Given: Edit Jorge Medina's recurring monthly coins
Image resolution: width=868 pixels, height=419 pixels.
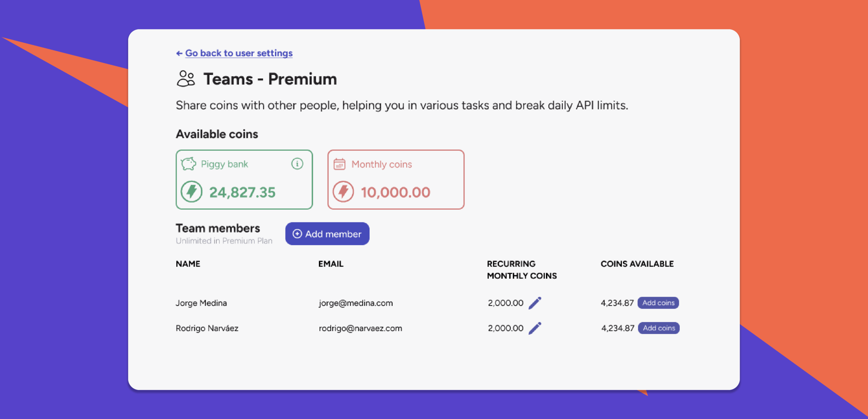Looking at the screenshot, I should click(535, 303).
